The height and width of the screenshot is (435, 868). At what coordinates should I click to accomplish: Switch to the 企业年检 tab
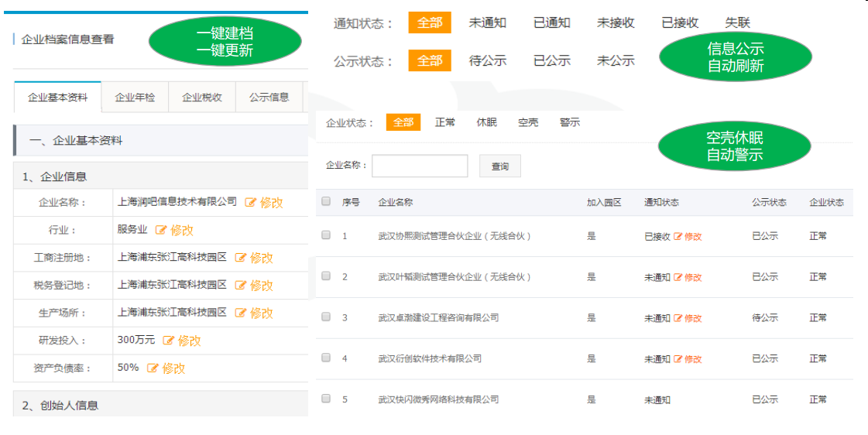tap(135, 98)
